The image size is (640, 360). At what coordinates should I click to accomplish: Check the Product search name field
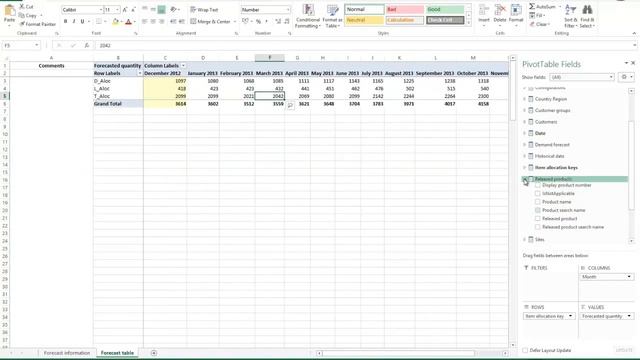point(538,210)
